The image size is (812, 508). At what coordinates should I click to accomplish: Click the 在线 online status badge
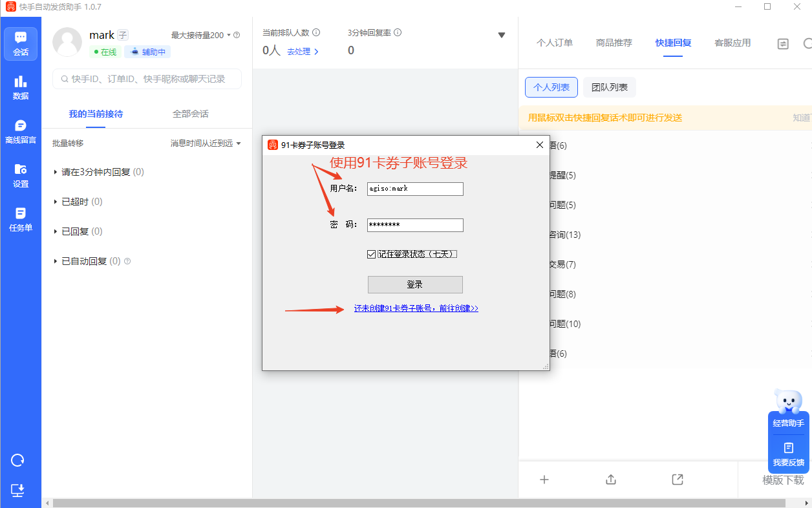pos(105,52)
